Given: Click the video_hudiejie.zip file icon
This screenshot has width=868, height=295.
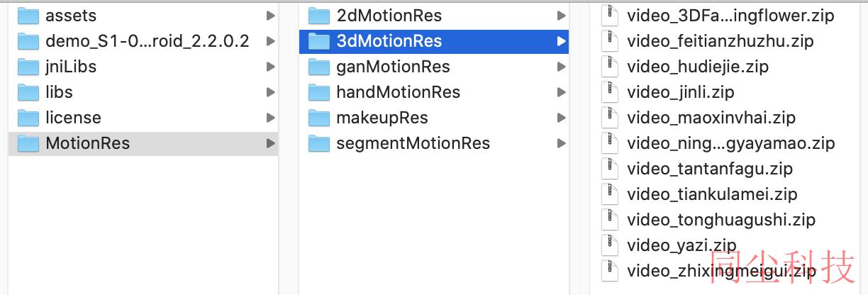Looking at the screenshot, I should coord(609,67).
